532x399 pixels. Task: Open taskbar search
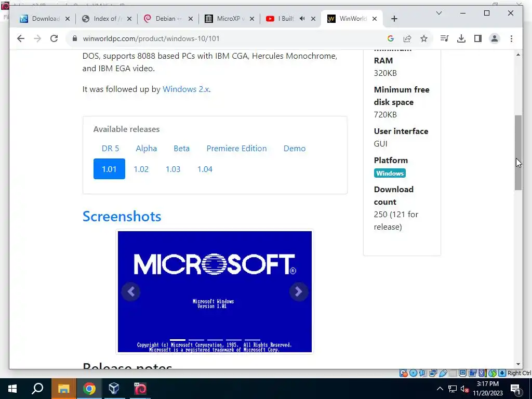(x=37, y=389)
